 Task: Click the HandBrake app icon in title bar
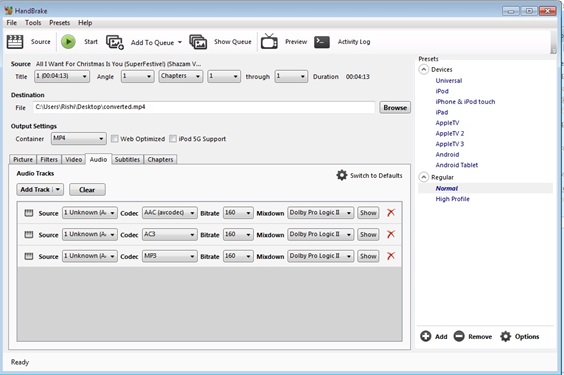[x=9, y=10]
